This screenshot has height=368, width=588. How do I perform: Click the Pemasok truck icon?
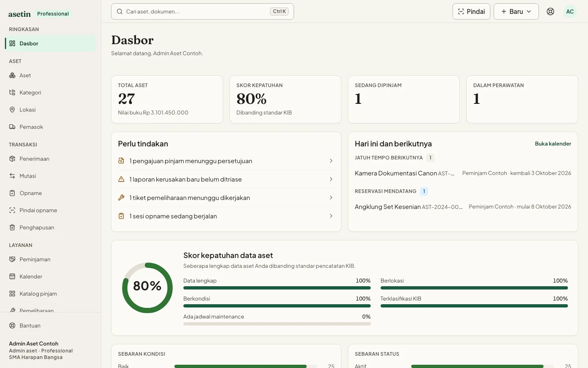click(12, 127)
